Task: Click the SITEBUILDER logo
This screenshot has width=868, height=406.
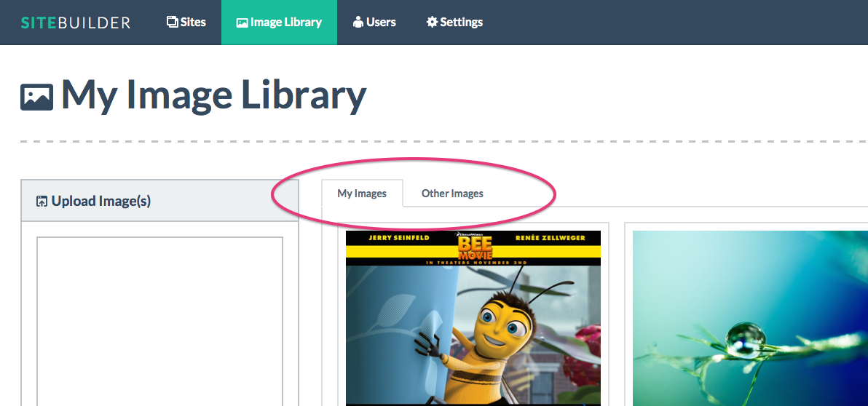Action: pos(76,23)
